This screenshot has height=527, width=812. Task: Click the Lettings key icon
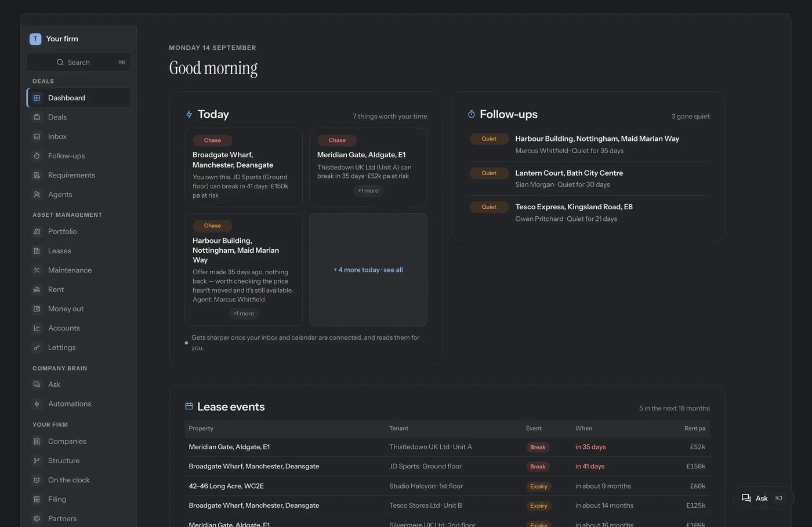pyautogui.click(x=37, y=348)
